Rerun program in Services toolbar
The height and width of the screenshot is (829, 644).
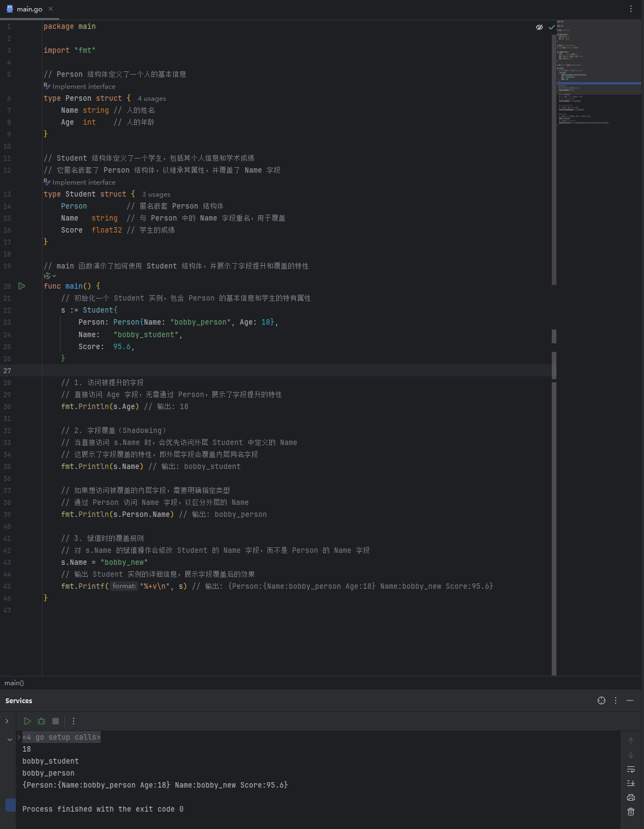pos(27,721)
